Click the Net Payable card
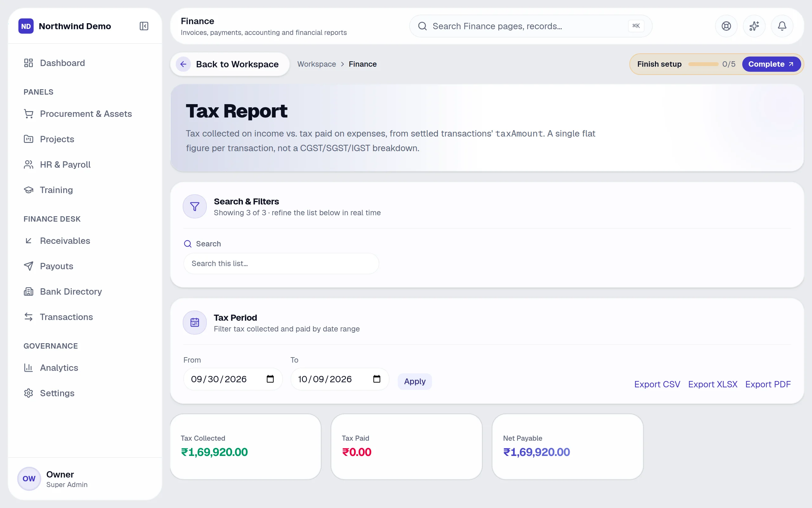Image resolution: width=812 pixels, height=508 pixels. (x=567, y=446)
